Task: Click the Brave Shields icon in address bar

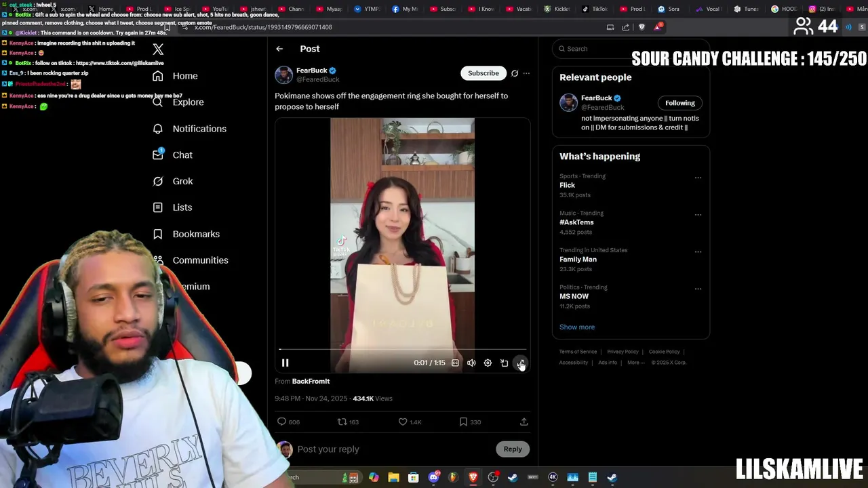Action: click(642, 27)
